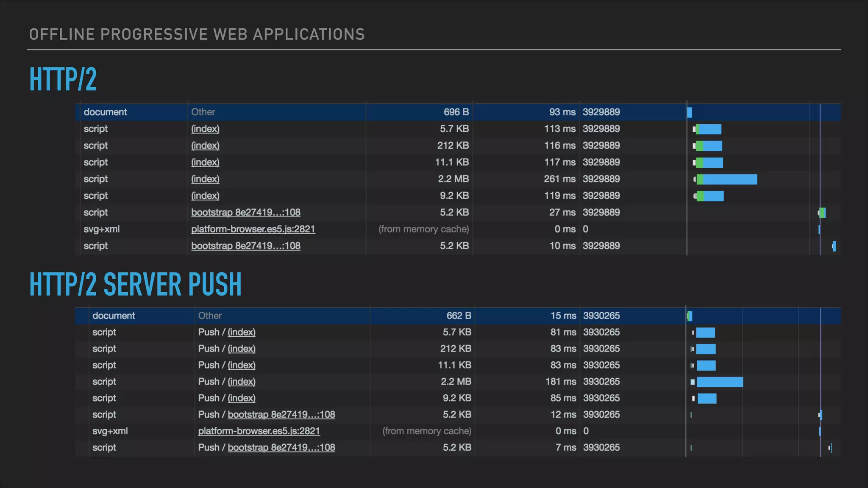Open the (index) link in the 117 ms row
Viewport: 868px width, 488px height.
click(x=205, y=162)
